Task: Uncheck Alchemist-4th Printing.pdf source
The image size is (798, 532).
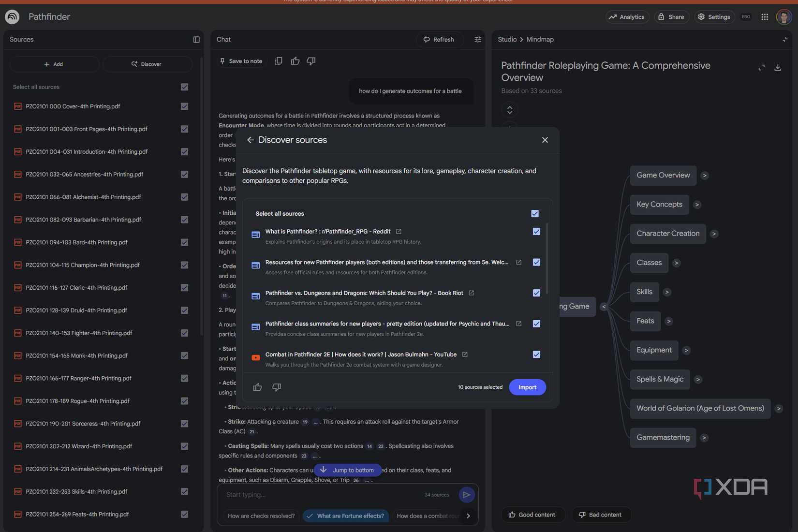Action: click(184, 197)
